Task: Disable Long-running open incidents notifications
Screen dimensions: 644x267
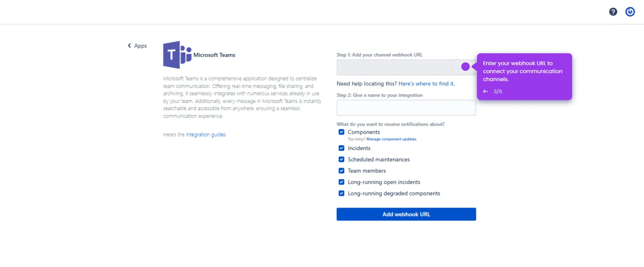Action: coord(342,182)
